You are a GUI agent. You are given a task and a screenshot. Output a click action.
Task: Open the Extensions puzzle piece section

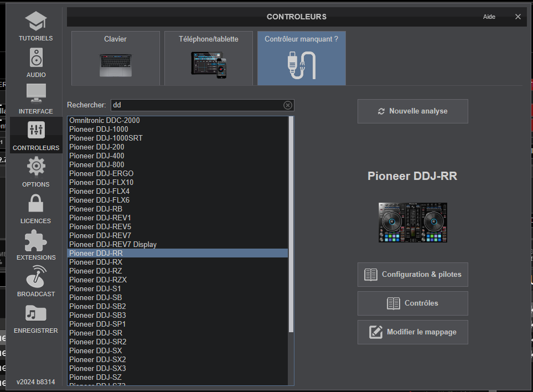pos(35,245)
